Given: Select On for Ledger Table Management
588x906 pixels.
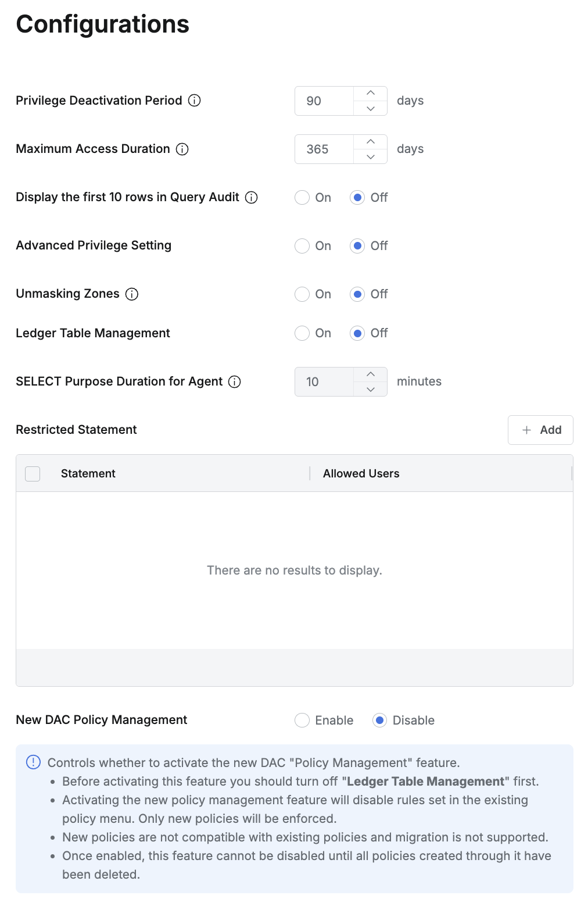Looking at the screenshot, I should (x=302, y=333).
